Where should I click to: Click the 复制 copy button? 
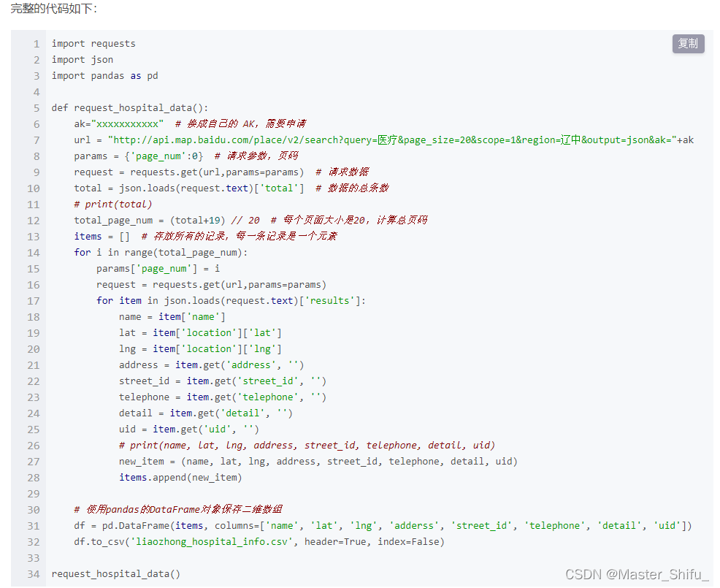[x=688, y=44]
